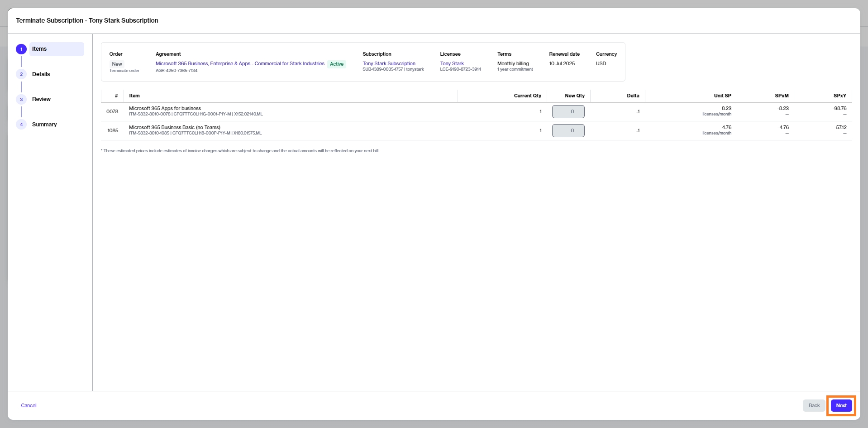Cancel the terminate subscription wizard
Screen dimensions: 868x428
coord(29,405)
